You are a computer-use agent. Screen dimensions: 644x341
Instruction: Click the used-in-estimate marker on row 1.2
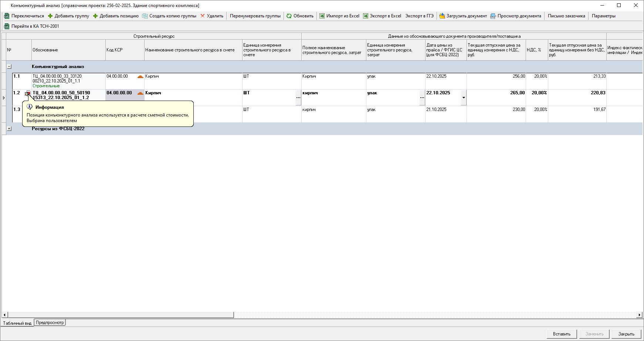point(27,93)
